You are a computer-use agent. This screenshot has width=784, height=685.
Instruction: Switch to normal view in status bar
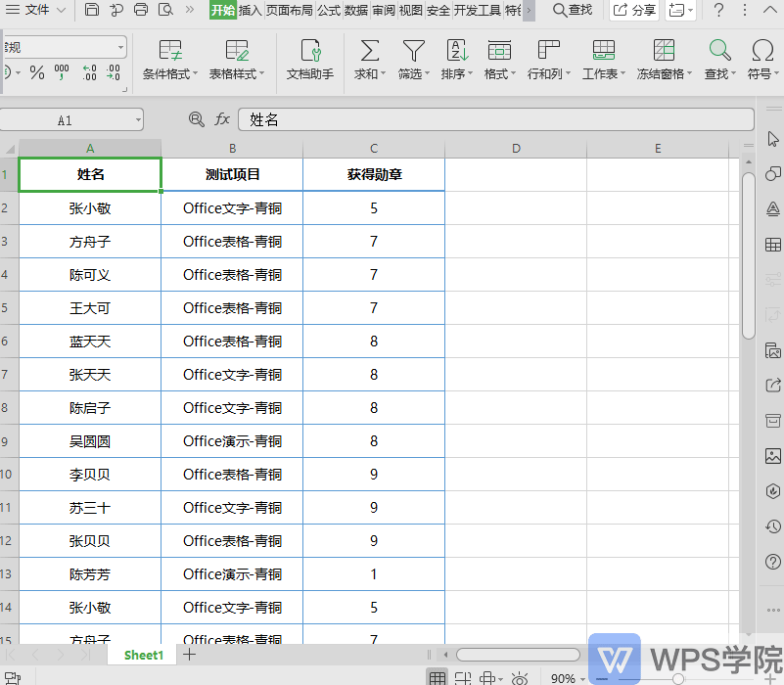438,678
